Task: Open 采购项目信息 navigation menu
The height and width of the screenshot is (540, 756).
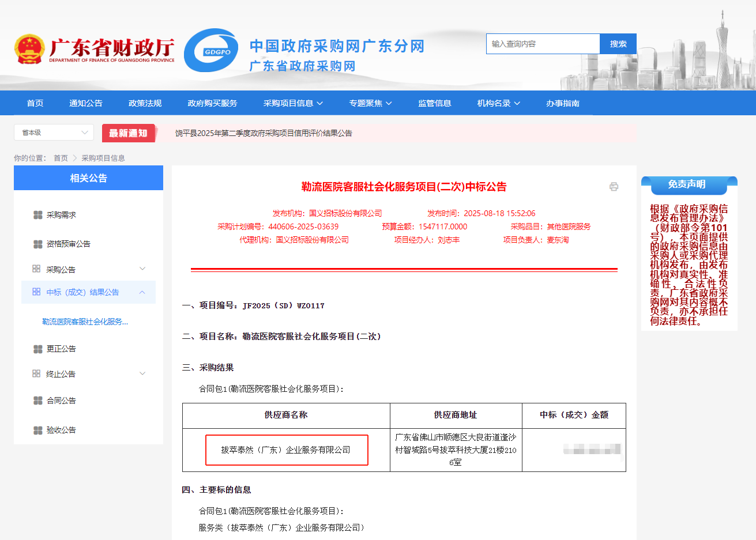Action: [293, 103]
